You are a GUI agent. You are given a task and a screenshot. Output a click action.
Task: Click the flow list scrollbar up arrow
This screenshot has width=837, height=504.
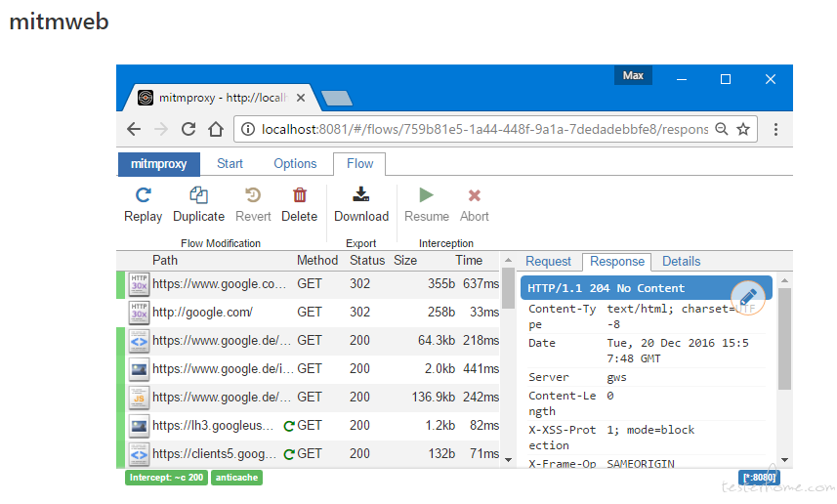click(508, 260)
